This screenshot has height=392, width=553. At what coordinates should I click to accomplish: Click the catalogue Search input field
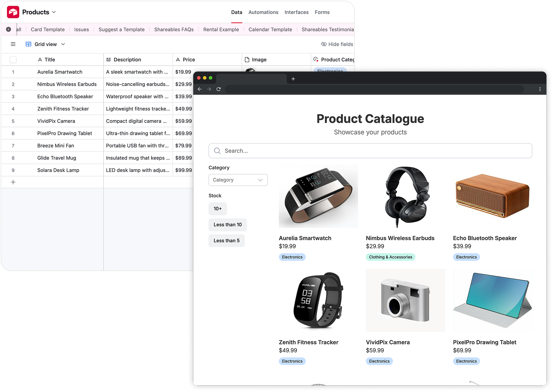pos(370,151)
